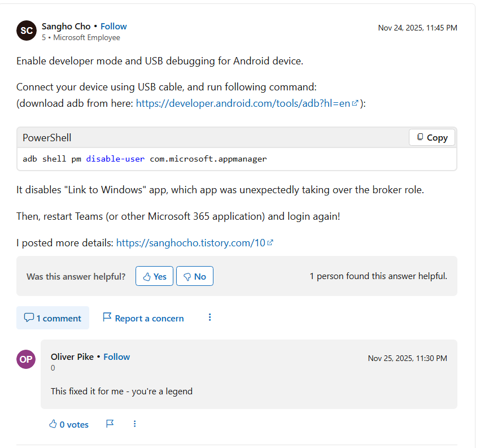Open the three-dot menu under Oliver's comment
480x448 pixels.
click(134, 424)
